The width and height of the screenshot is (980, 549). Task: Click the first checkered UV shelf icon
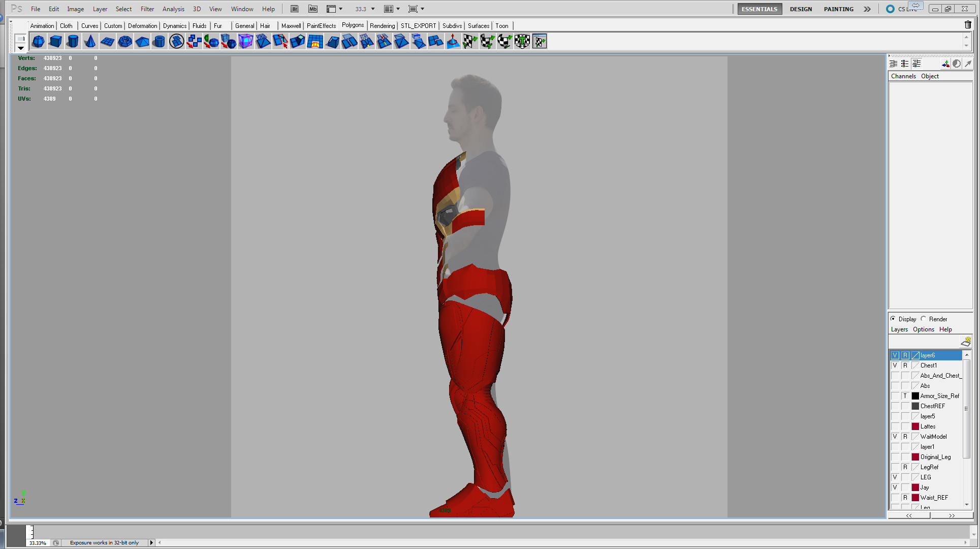click(x=470, y=42)
